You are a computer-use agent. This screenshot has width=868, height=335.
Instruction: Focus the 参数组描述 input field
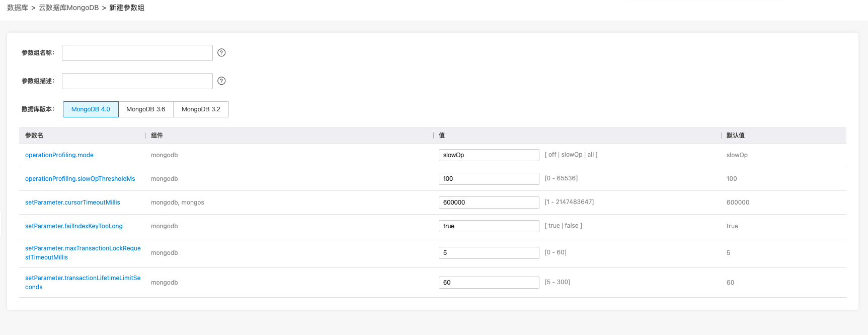pos(137,81)
